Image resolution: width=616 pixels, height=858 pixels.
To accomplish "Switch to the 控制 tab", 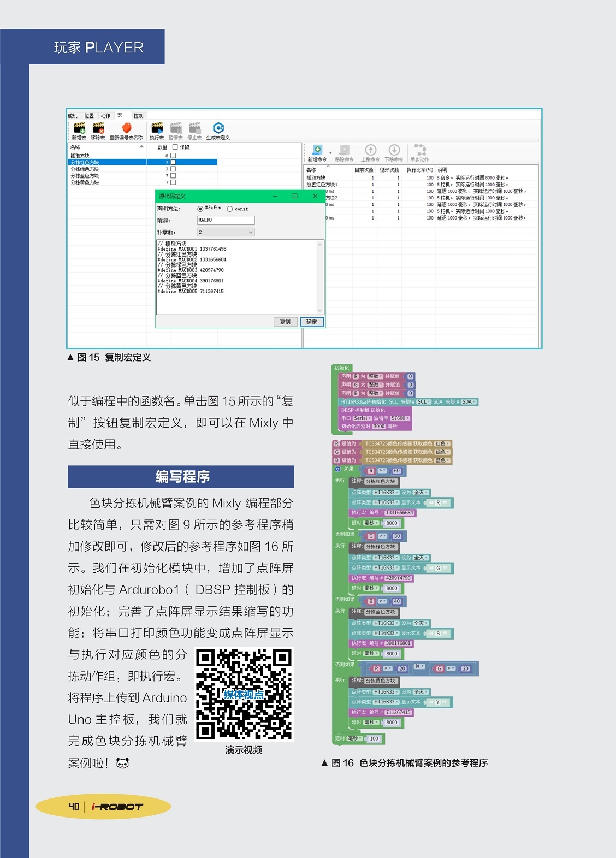I will (139, 116).
